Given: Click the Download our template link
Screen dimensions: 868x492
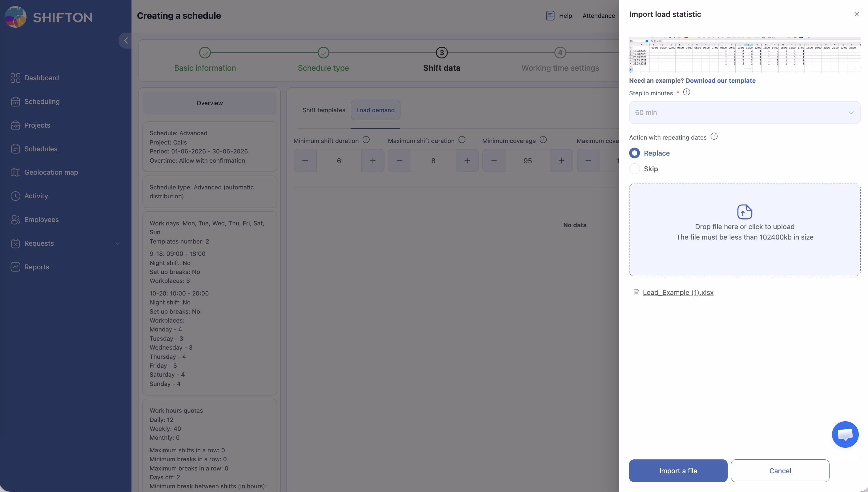Looking at the screenshot, I should pyautogui.click(x=720, y=81).
